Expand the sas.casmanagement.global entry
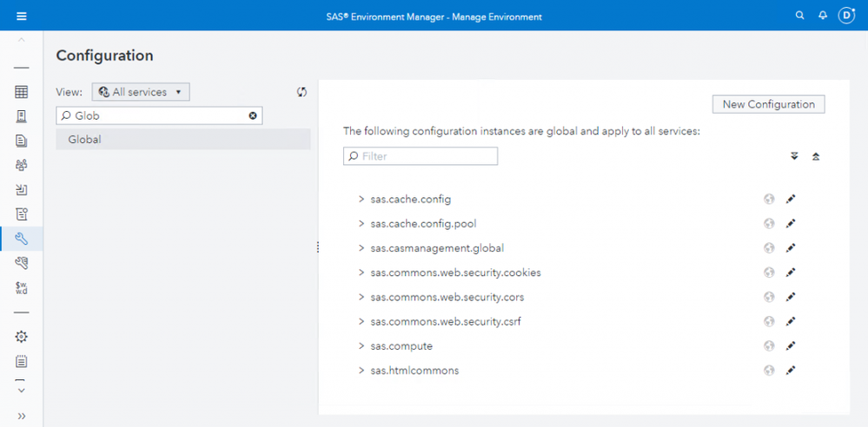The height and width of the screenshot is (427, 868). pos(361,248)
